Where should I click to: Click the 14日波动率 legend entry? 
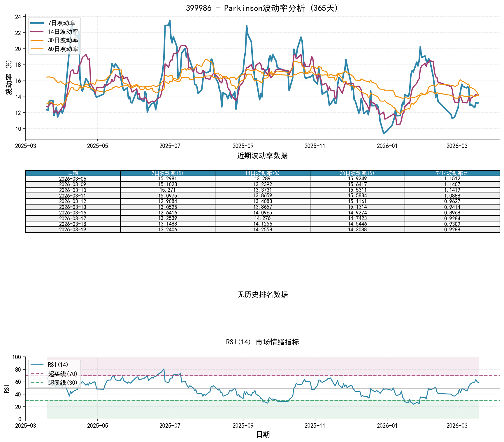coord(63,32)
